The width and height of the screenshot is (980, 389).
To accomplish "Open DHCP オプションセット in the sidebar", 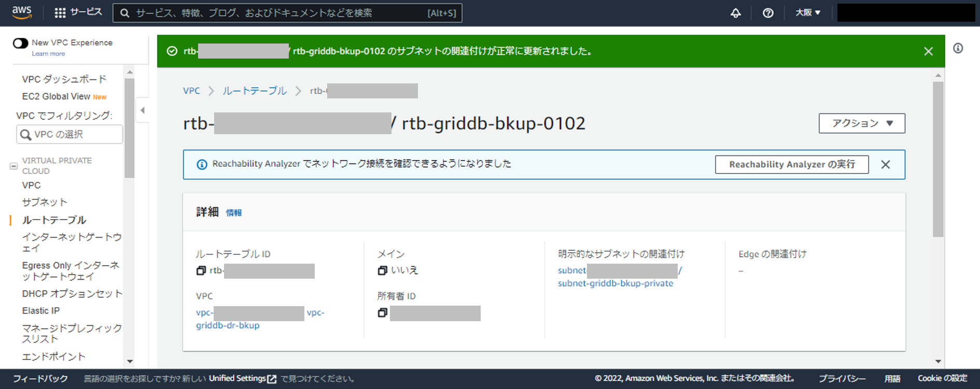I will pos(72,294).
